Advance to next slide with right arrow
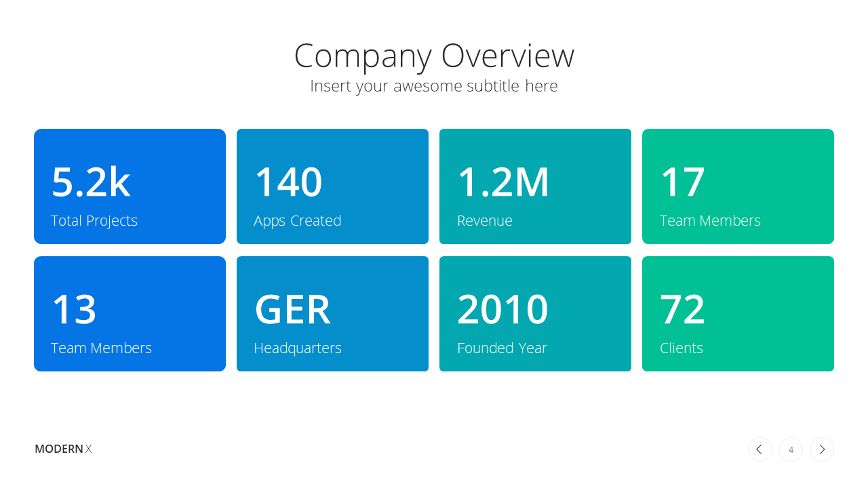The width and height of the screenshot is (868, 488). [x=822, y=449]
